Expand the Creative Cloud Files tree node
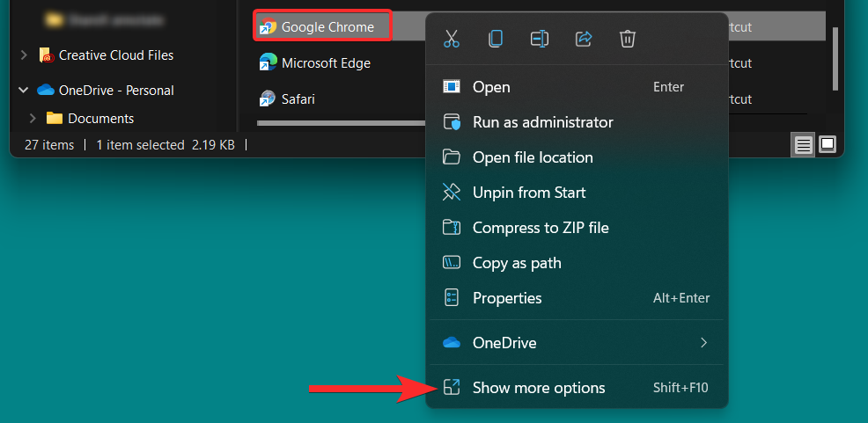 pos(24,55)
